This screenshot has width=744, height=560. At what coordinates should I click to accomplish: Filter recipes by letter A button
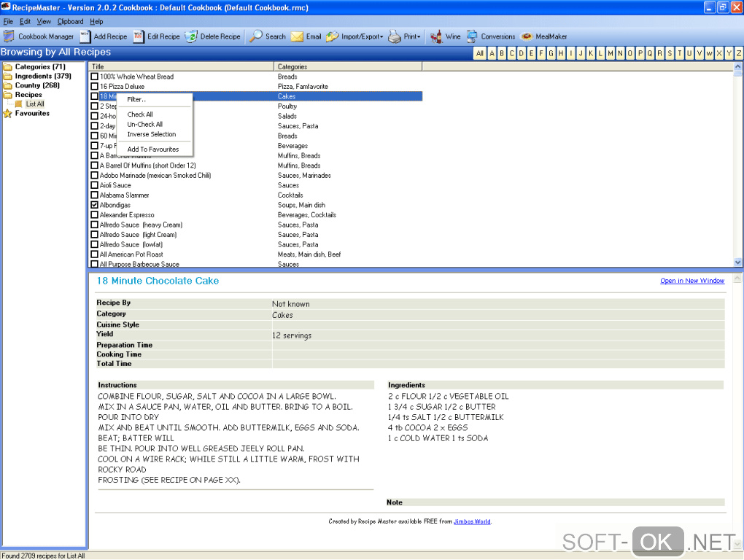click(492, 53)
